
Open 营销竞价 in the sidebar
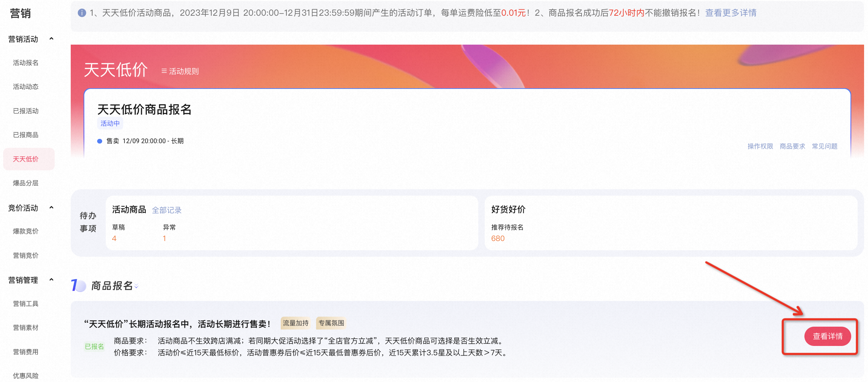(26, 256)
